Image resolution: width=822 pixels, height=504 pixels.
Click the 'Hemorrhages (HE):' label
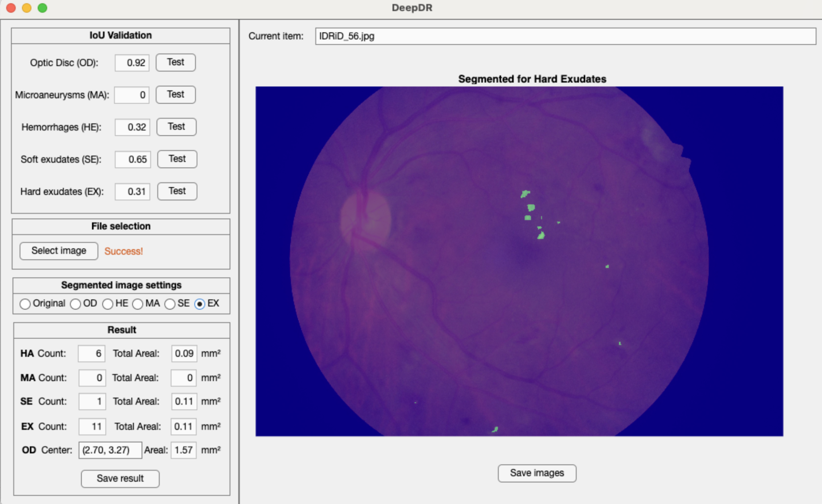coord(61,127)
